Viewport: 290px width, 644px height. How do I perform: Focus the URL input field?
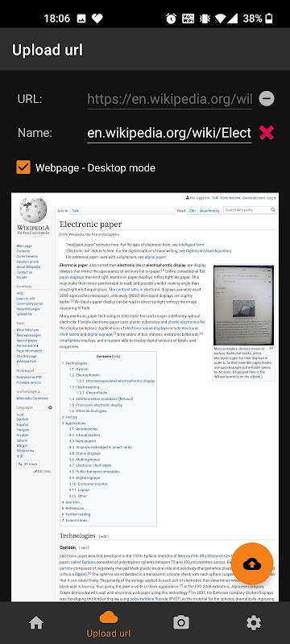tap(169, 99)
